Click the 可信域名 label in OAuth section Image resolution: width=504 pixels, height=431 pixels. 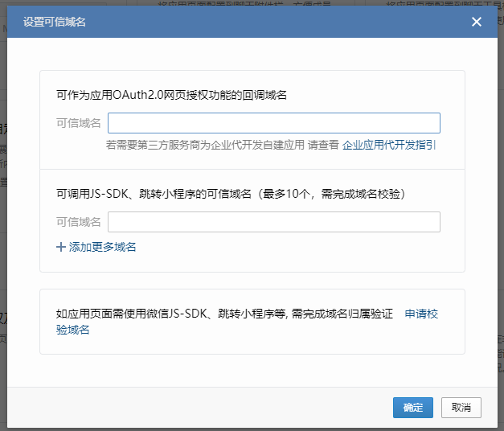78,123
